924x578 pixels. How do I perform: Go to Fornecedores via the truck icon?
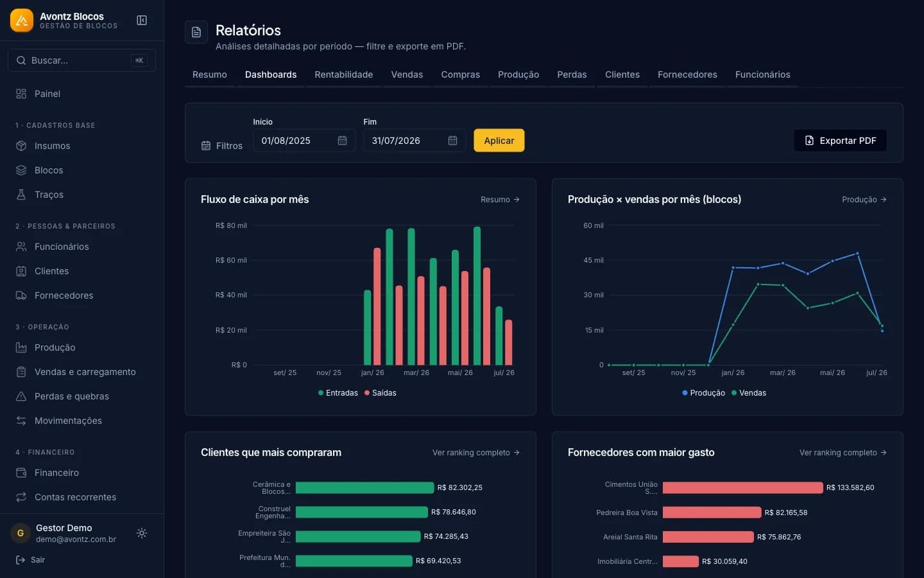(x=21, y=295)
